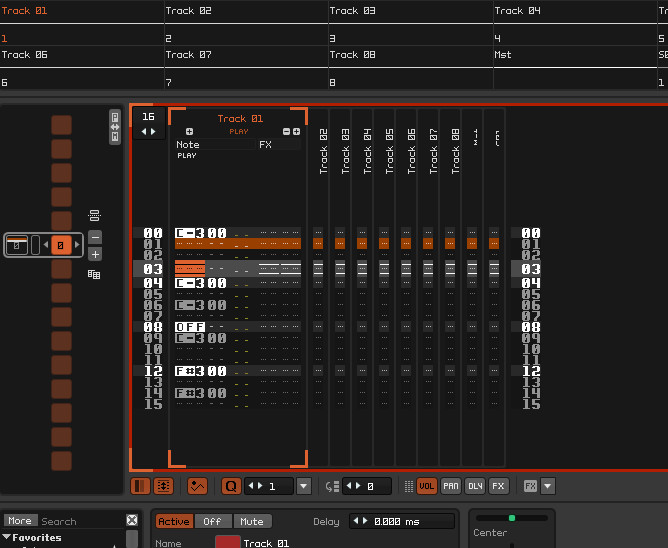Click the double-arrow icon between P and M
This screenshot has width=668, height=548.
tap(115, 127)
